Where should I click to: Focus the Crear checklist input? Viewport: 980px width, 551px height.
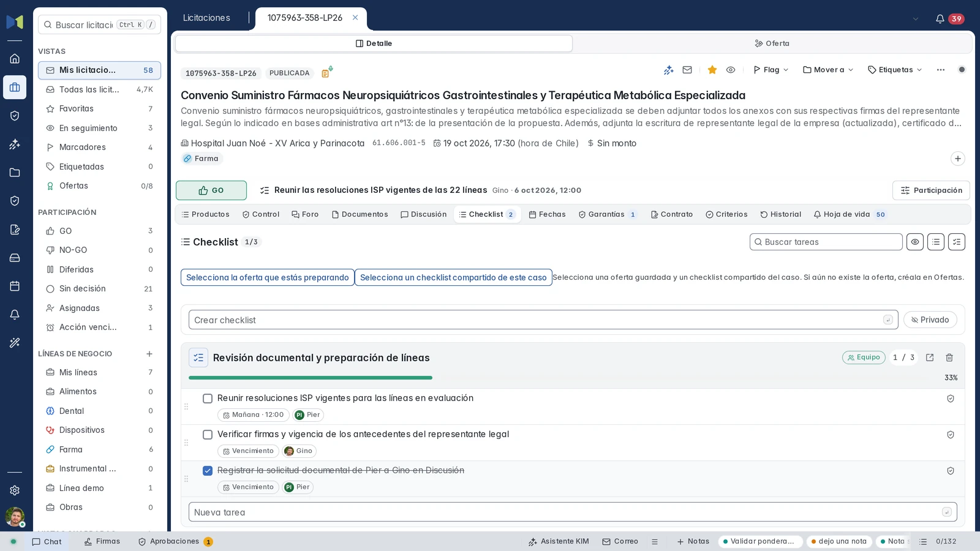543,320
